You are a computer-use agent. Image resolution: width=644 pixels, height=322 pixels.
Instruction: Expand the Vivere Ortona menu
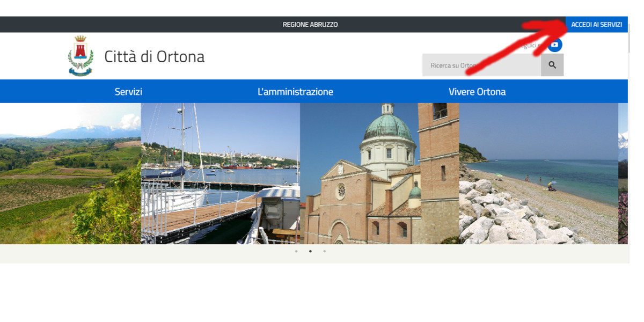[477, 92]
